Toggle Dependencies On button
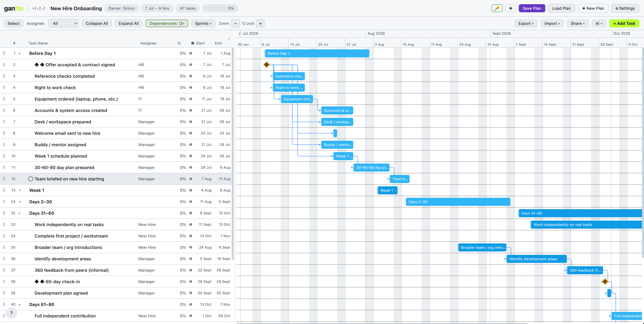The height and width of the screenshot is (324, 644). click(x=167, y=24)
